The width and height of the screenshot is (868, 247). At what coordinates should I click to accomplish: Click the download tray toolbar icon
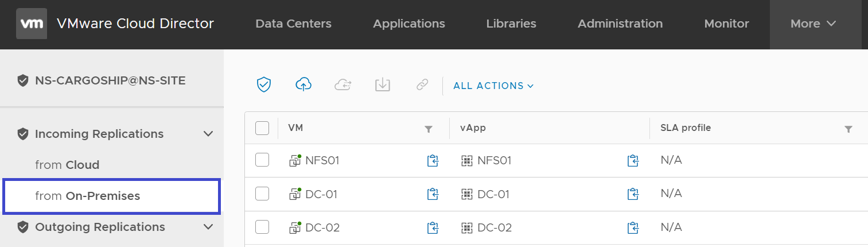click(x=383, y=84)
